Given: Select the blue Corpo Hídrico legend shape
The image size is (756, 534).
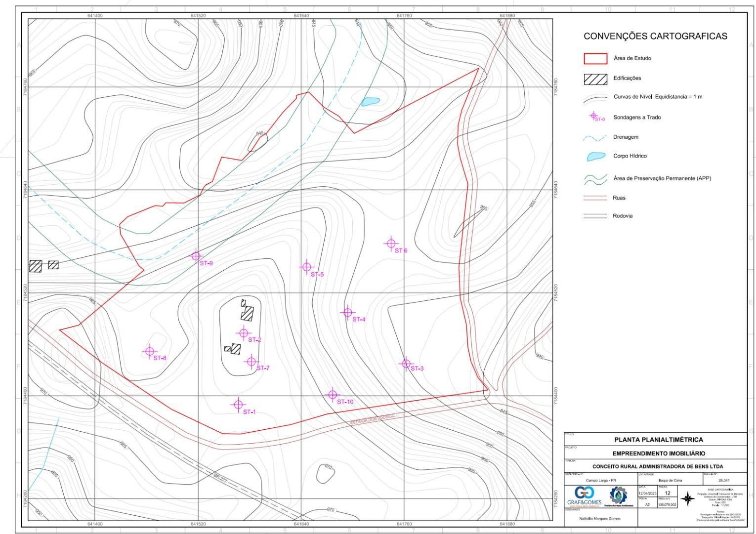Looking at the screenshot, I should point(595,157).
